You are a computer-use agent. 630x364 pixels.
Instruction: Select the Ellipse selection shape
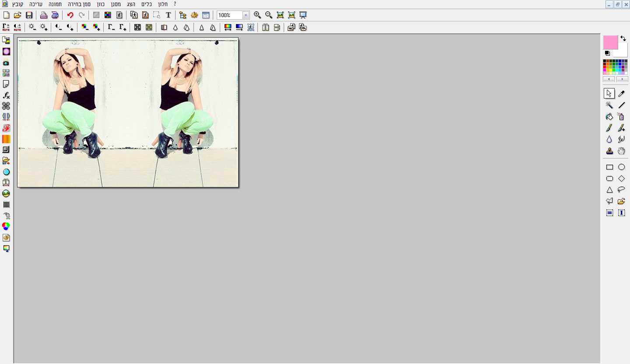point(621,167)
